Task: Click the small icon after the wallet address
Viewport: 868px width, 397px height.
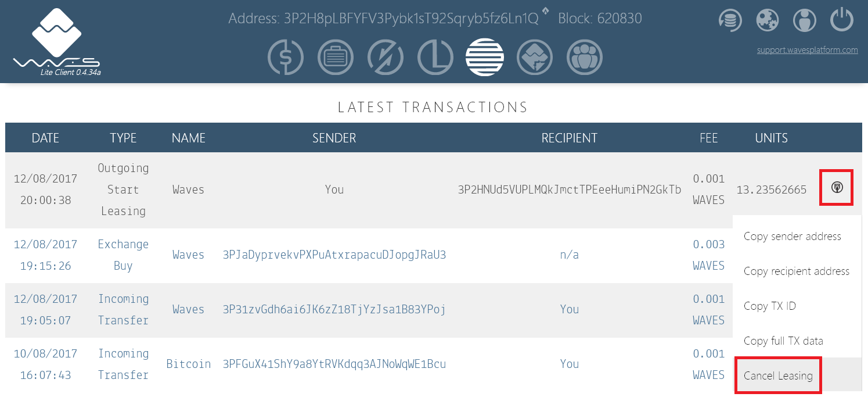Action: pyautogui.click(x=545, y=11)
